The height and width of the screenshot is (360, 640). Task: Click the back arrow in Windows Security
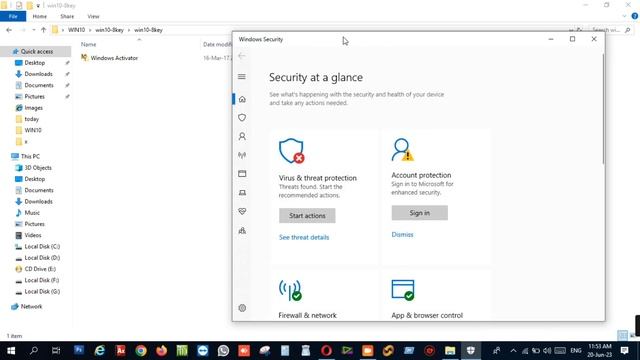tap(242, 56)
